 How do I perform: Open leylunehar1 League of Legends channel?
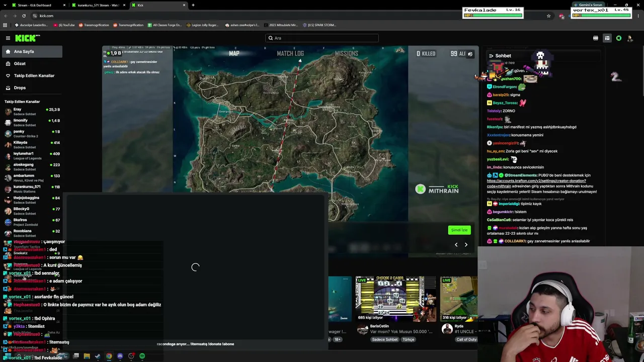pos(32,156)
